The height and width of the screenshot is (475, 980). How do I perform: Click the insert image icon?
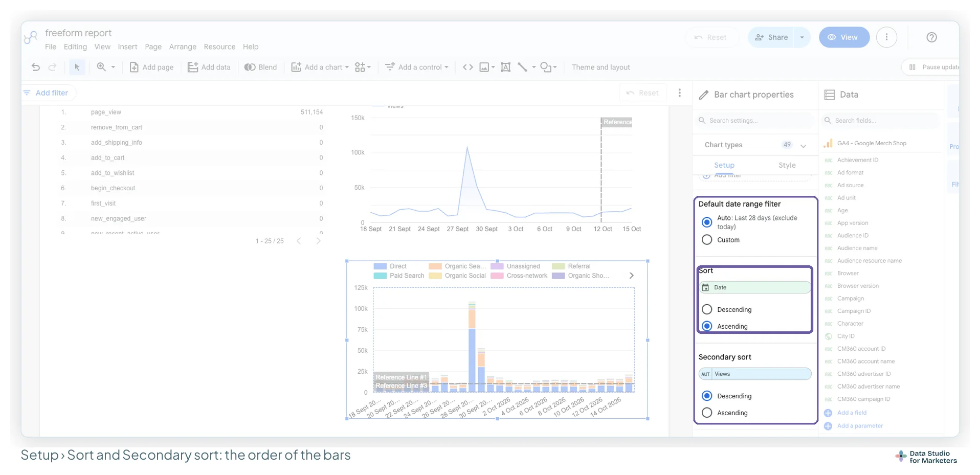point(484,67)
